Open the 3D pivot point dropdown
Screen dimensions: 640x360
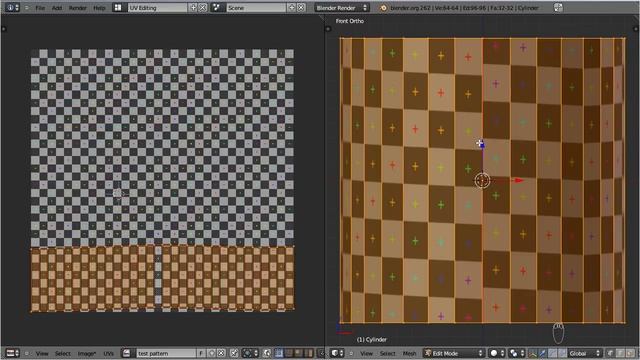coord(517,353)
